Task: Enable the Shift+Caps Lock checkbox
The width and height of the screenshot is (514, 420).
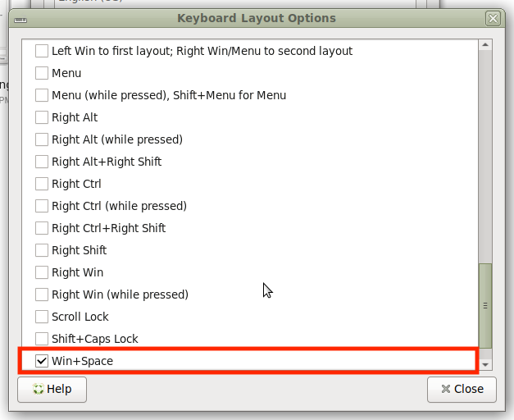Action: click(x=42, y=339)
